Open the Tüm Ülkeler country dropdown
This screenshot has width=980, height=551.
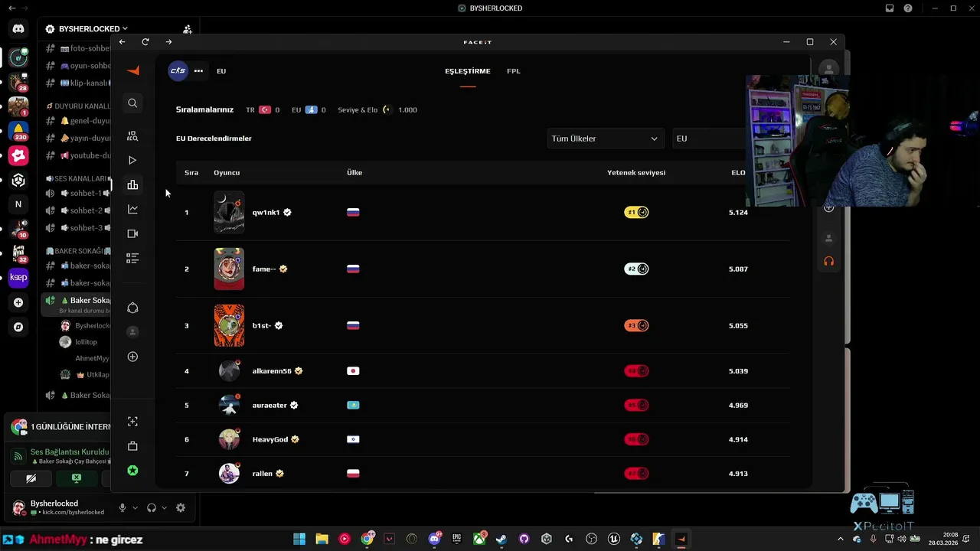605,139
